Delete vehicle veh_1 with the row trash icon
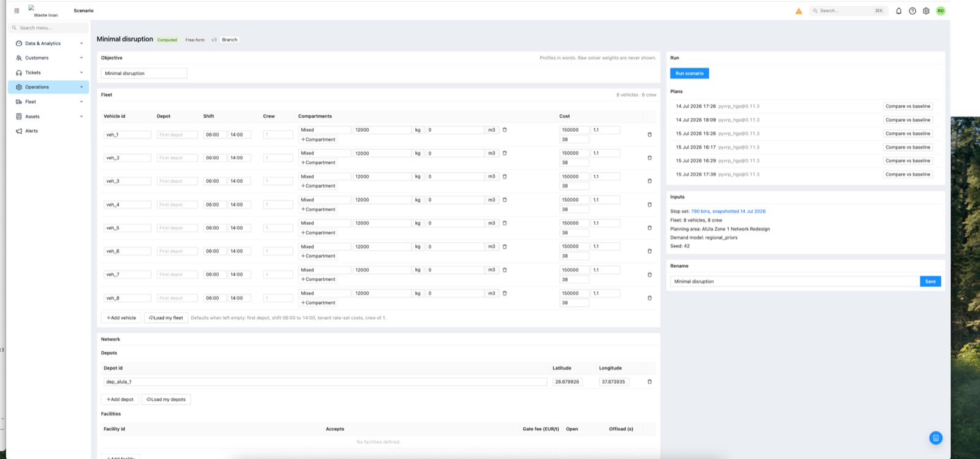Screen dimensions: 980x459 click(650, 135)
